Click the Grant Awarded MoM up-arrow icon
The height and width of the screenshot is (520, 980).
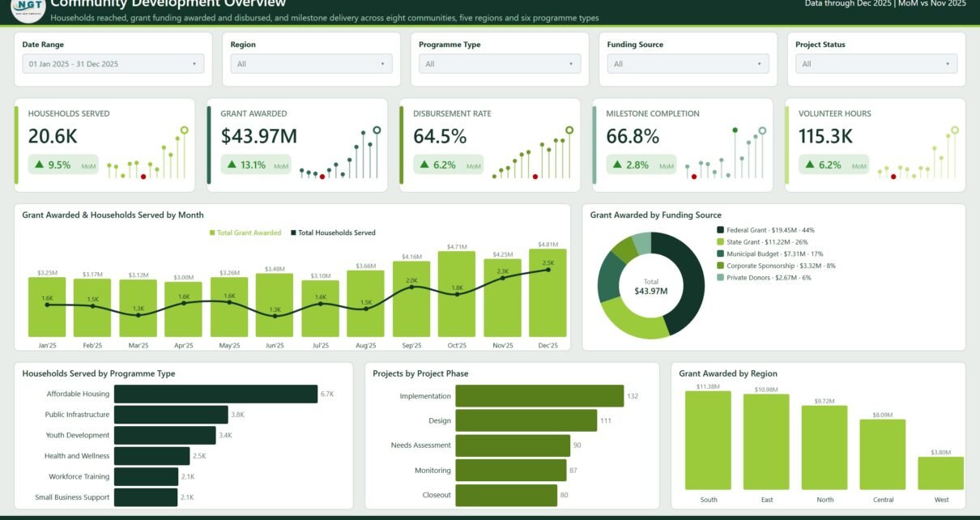click(x=232, y=164)
